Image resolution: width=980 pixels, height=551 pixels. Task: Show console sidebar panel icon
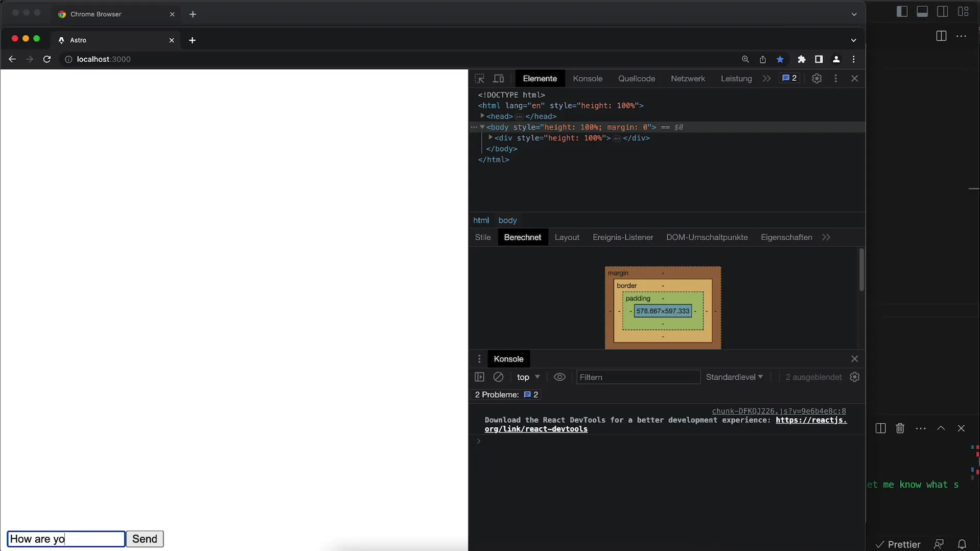(x=479, y=377)
